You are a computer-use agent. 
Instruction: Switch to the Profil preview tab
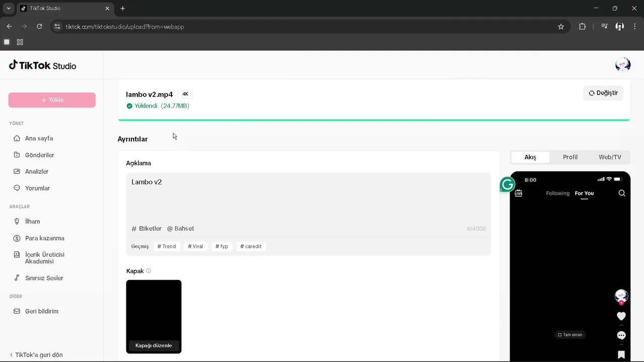pos(570,157)
